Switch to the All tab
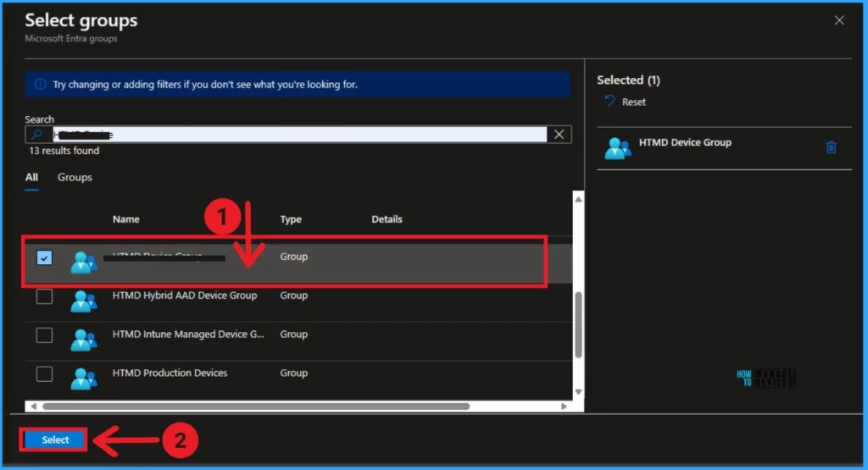The height and width of the screenshot is (470, 868). [31, 178]
